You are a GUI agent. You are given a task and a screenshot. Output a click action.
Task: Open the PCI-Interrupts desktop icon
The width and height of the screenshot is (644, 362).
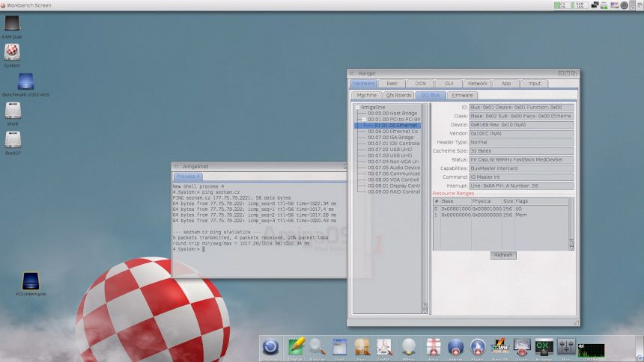pyautogui.click(x=31, y=281)
